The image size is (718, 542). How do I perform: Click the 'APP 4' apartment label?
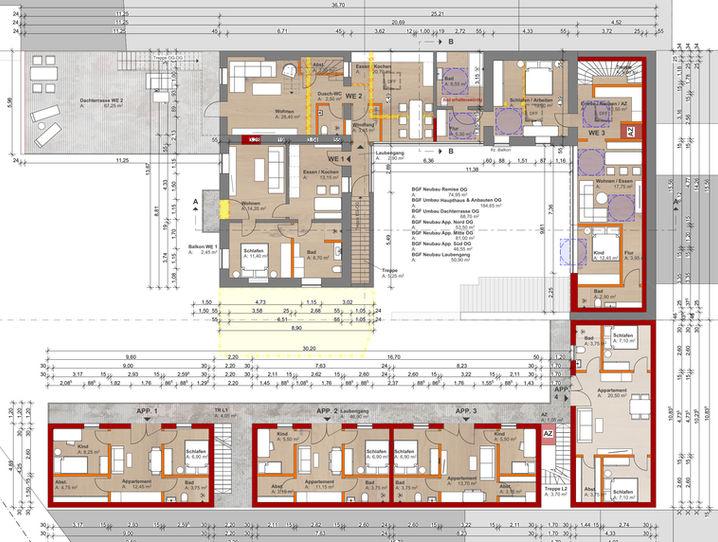click(x=560, y=393)
